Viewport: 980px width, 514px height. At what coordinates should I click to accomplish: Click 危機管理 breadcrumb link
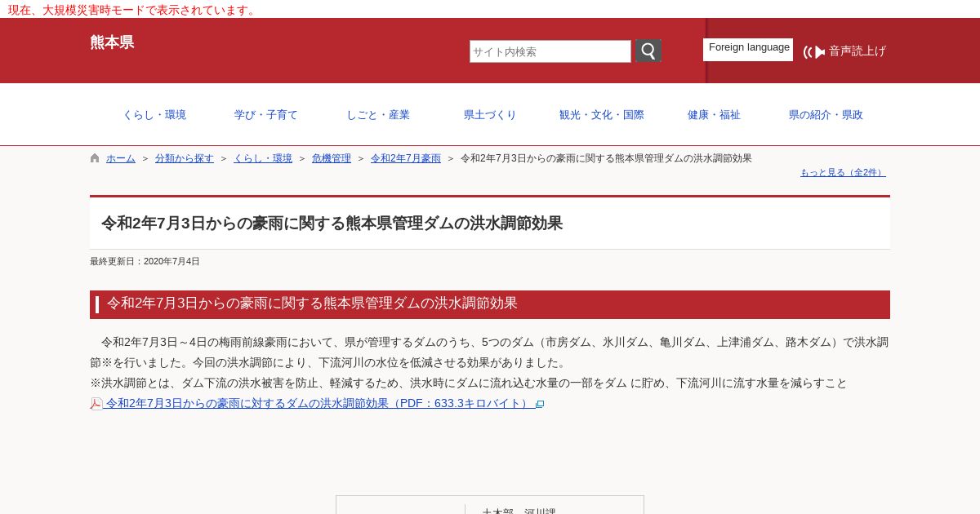[332, 158]
